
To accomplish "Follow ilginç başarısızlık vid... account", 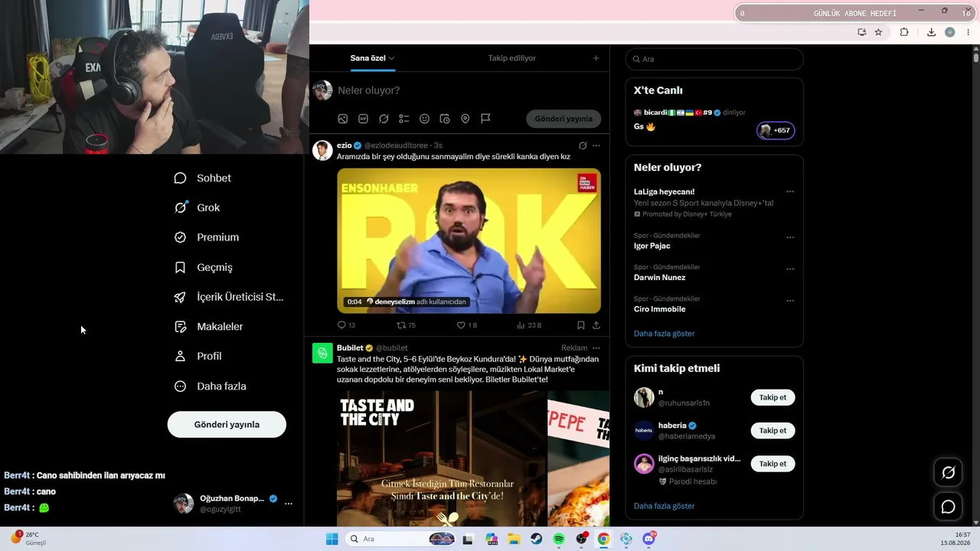I will [773, 464].
